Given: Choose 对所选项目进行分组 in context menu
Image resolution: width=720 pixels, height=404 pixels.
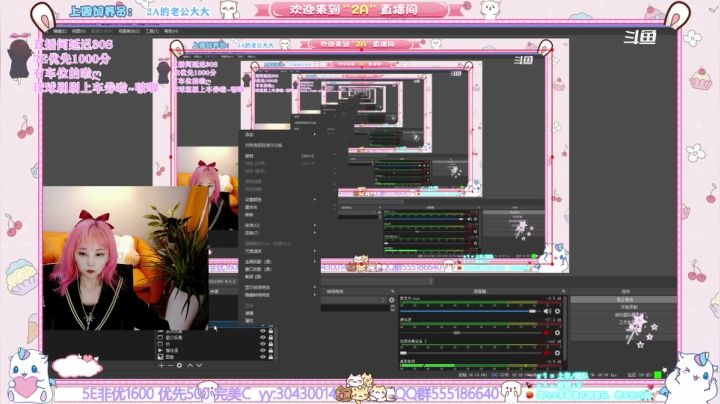Looking at the screenshot, I should (x=280, y=145).
